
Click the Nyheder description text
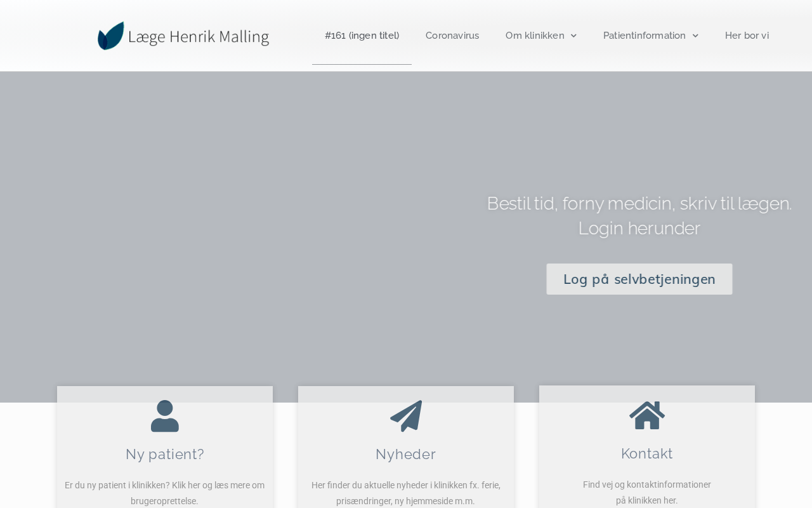(x=406, y=493)
